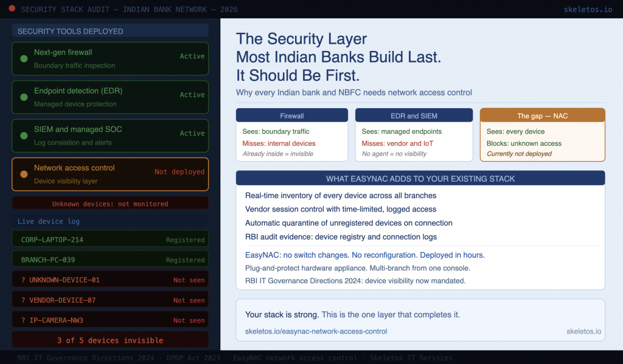Click 'Boundary traffic inspection' subtitle
This screenshot has height=364, width=623.
pyautogui.click(x=74, y=66)
